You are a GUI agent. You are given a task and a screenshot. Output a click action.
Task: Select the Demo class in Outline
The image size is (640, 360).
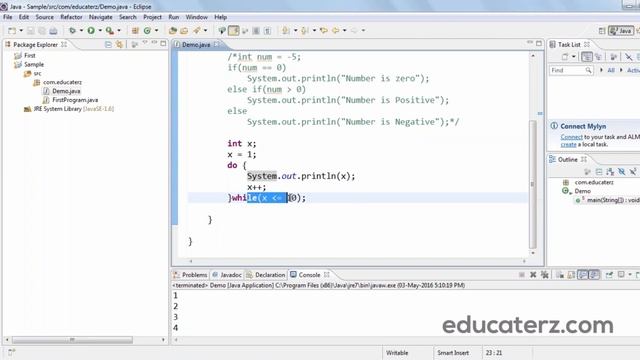(x=582, y=191)
